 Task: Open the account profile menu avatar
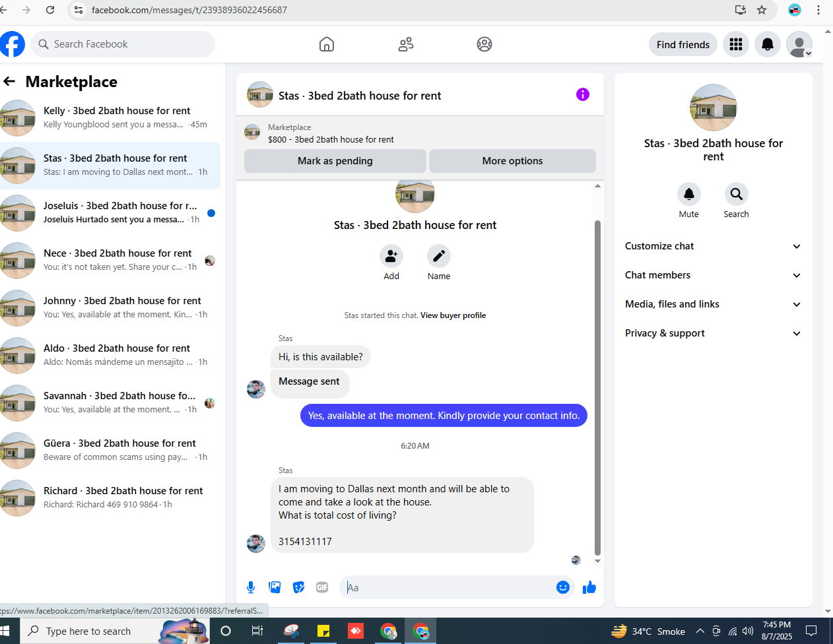[799, 44]
